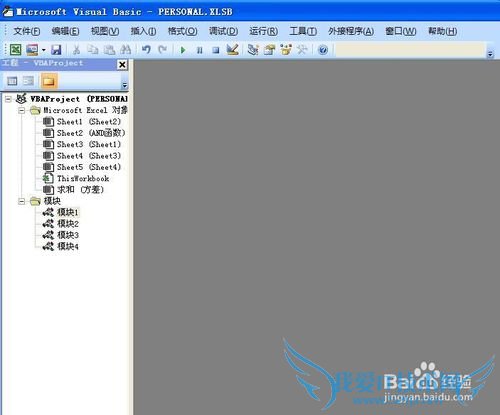Image resolution: width=500 pixels, height=415 pixels.
Task: Select 模块1 module
Action: click(x=68, y=212)
